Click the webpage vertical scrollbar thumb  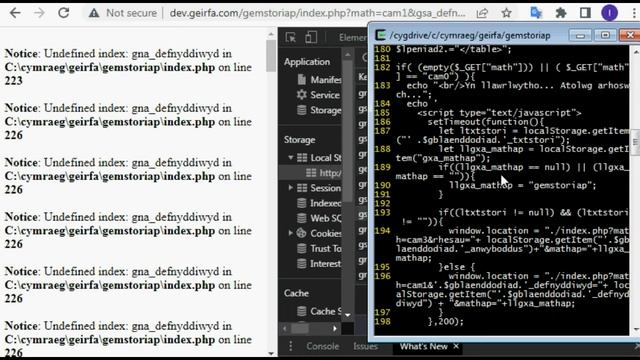[x=271, y=56]
